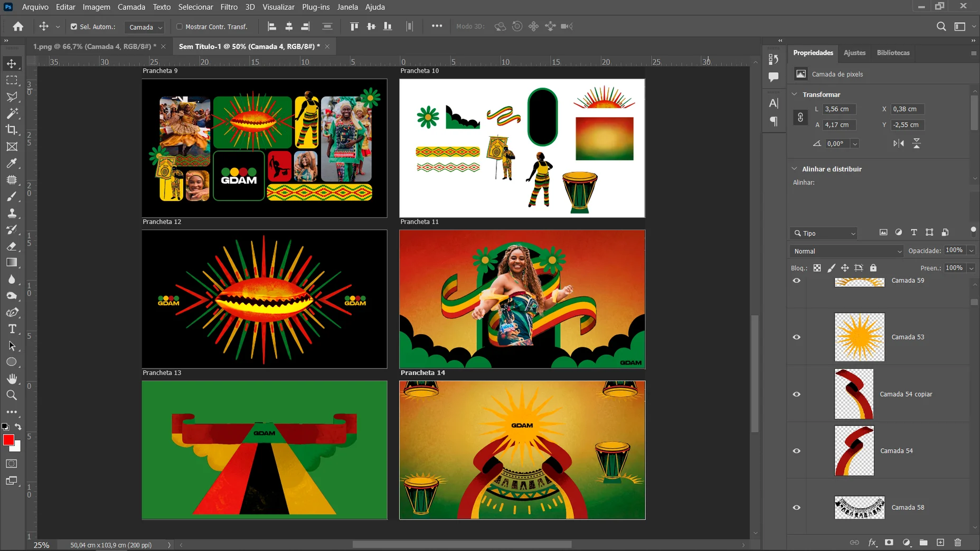Screen dimensions: 980x551
Task: Open the Search icon at top right
Action: coord(941,26)
